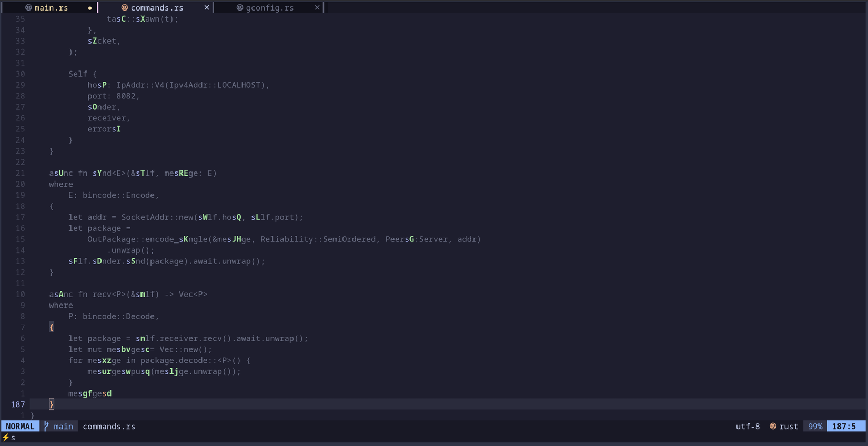Click 'Vec::new();' in the code
Screen dimensions: 868x446
[186, 349]
